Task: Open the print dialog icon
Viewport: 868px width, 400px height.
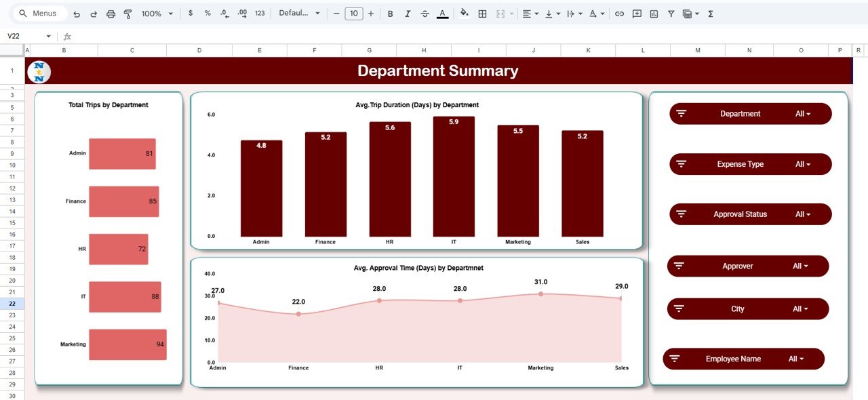Action: pyautogui.click(x=111, y=14)
